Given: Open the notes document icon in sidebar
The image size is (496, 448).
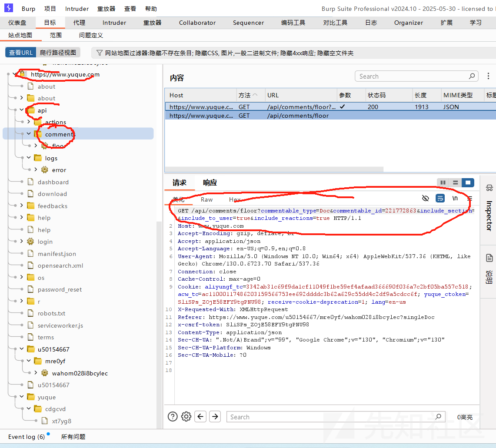Looking at the screenshot, I should [x=489, y=258].
